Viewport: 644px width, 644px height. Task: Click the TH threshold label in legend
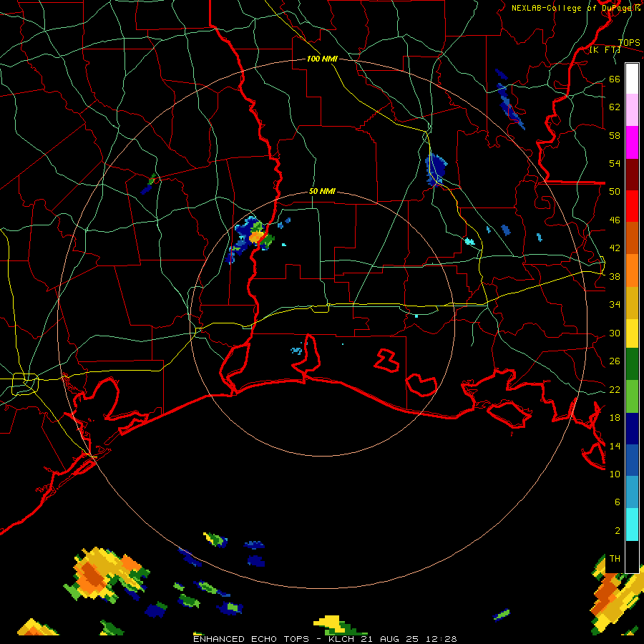tap(615, 559)
